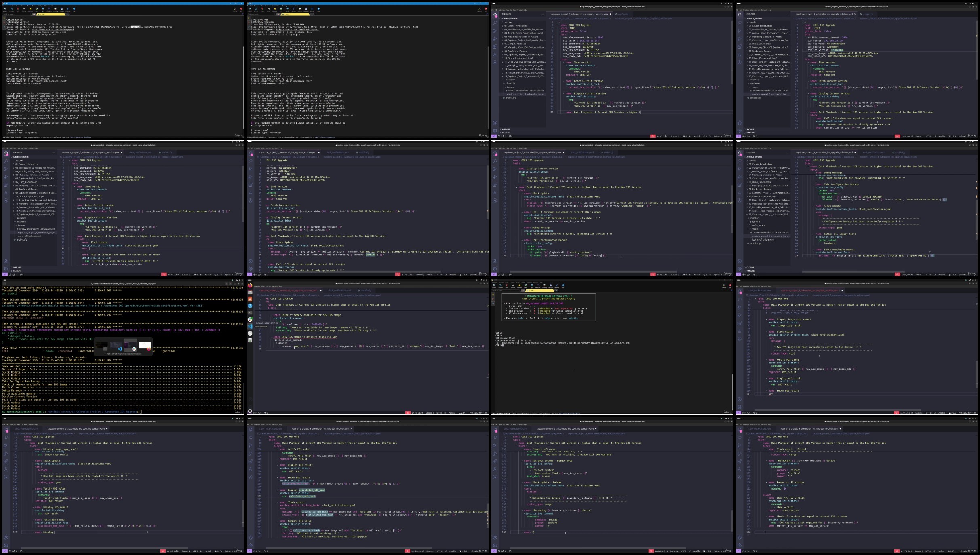Screen dimensions: 980x555
Task: Click Packages in the show flash MobaXterm toolbar
Action: (x=550, y=286)
